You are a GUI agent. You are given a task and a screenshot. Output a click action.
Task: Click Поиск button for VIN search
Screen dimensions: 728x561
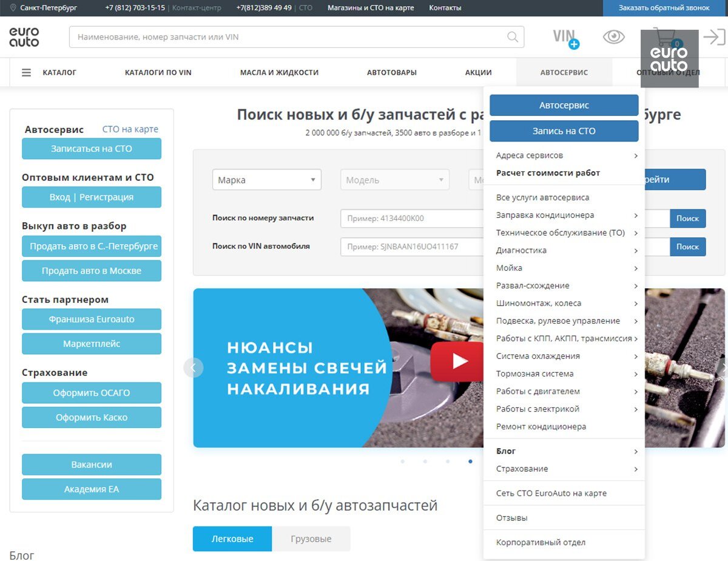[688, 246]
